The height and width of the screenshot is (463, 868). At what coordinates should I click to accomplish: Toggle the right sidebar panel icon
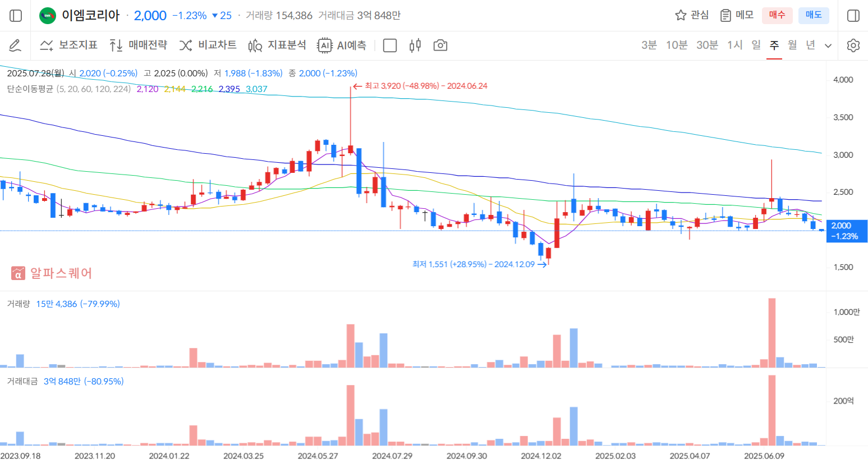853,16
